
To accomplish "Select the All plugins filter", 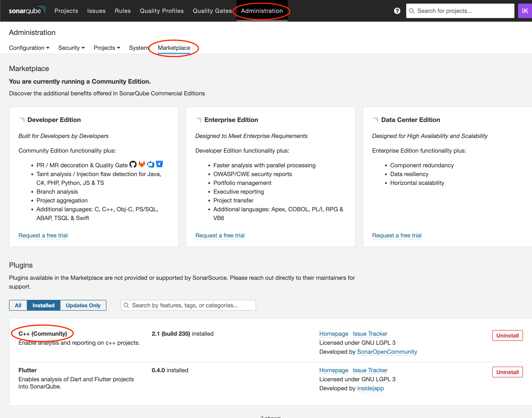I will click(18, 305).
